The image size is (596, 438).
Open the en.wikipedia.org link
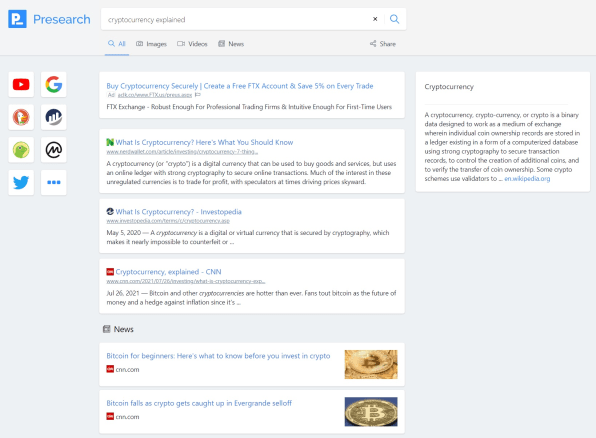tap(527, 179)
